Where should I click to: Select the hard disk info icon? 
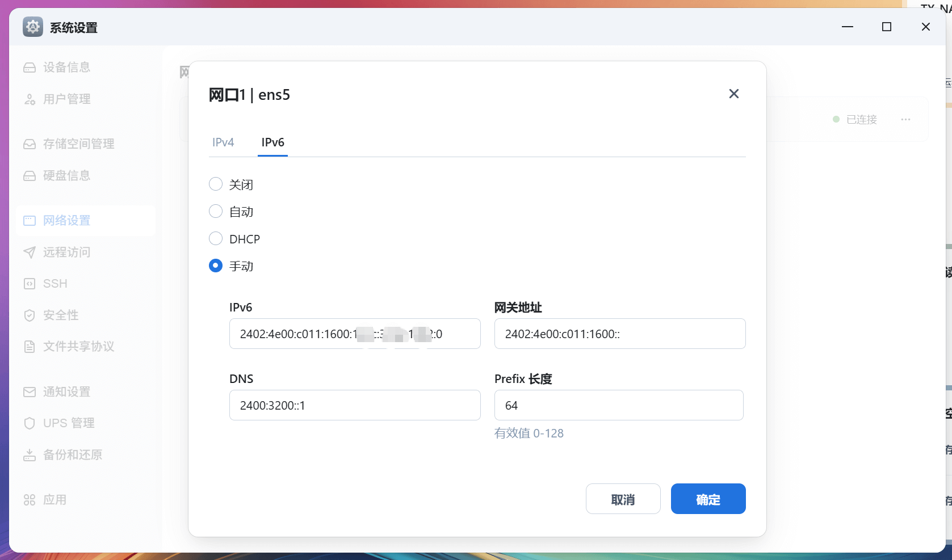point(30,176)
